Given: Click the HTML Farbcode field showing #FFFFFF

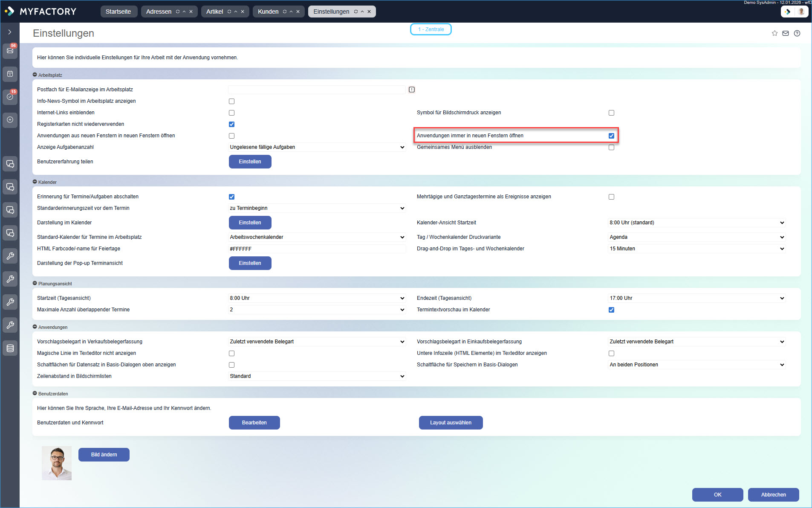Looking at the screenshot, I should pyautogui.click(x=316, y=249).
